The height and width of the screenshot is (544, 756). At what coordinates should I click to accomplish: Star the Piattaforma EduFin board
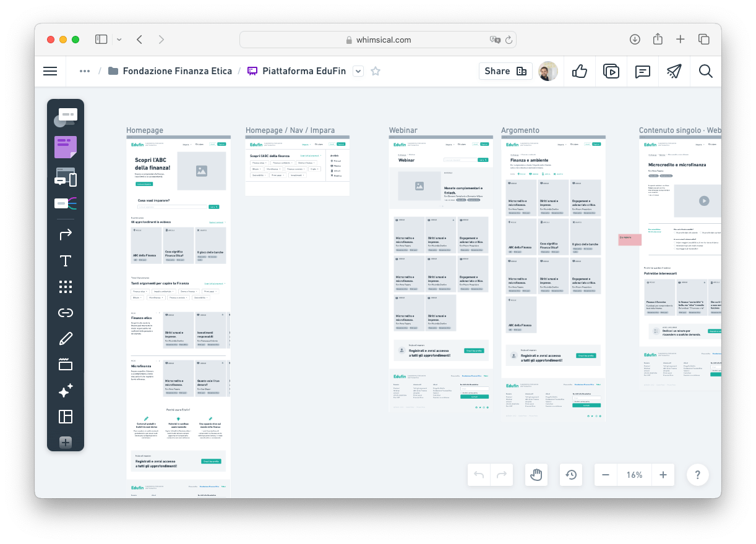pyautogui.click(x=375, y=71)
